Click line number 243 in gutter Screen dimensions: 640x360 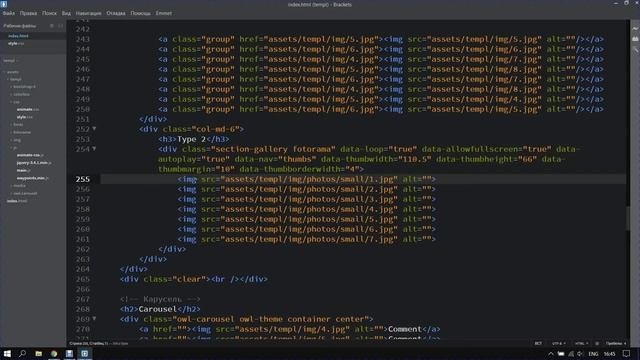click(x=82, y=39)
